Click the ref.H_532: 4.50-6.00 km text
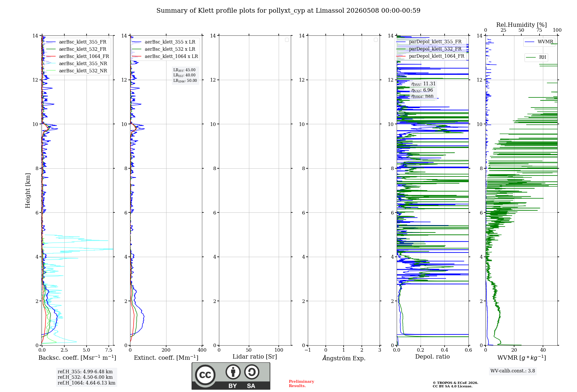This screenshot has width=577, height=392. click(85, 377)
